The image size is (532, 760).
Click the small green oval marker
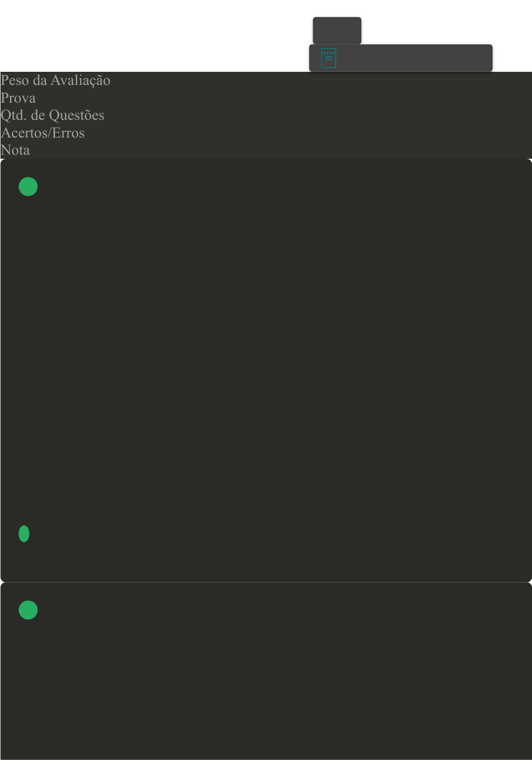[24, 533]
